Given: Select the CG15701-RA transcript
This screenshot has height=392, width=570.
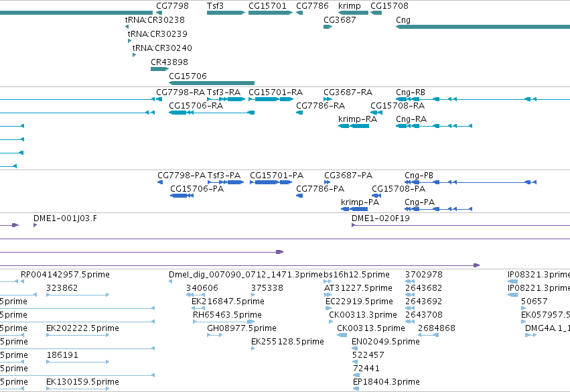Looking at the screenshot, I should (x=271, y=99).
